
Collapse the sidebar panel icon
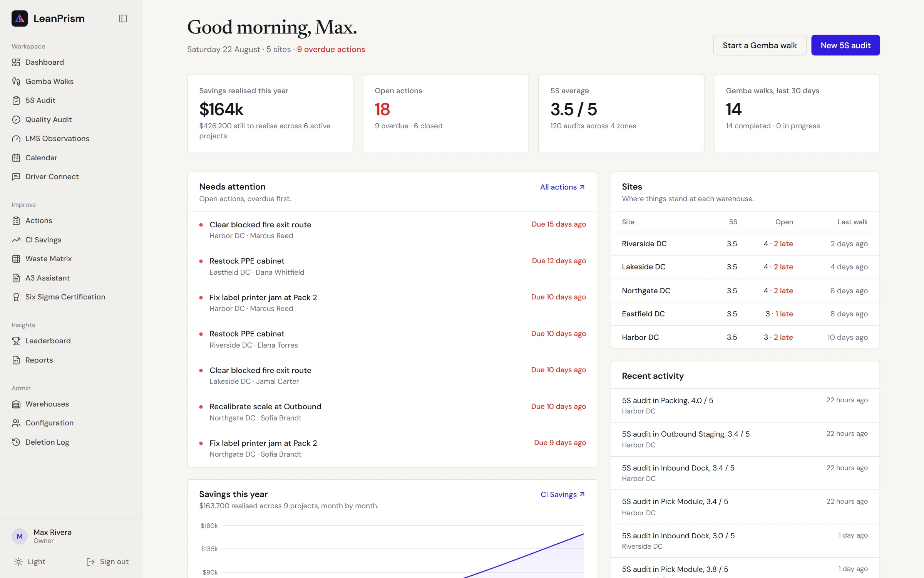123,18
